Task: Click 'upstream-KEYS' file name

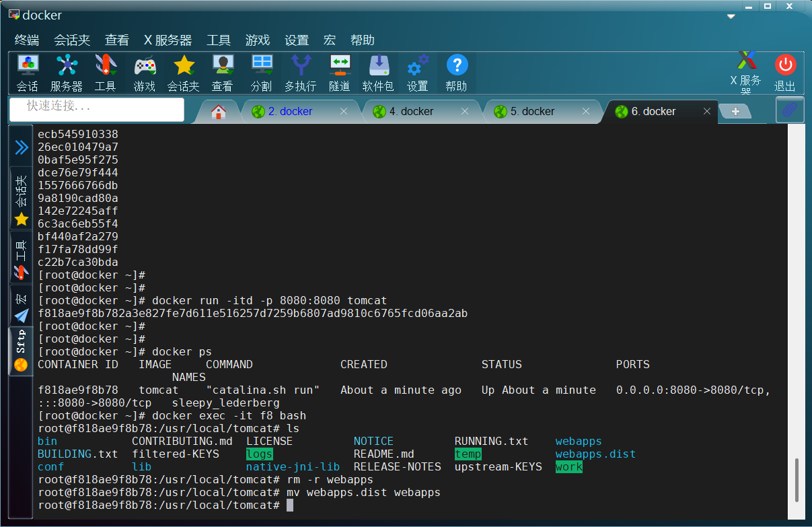Action: [x=499, y=467]
